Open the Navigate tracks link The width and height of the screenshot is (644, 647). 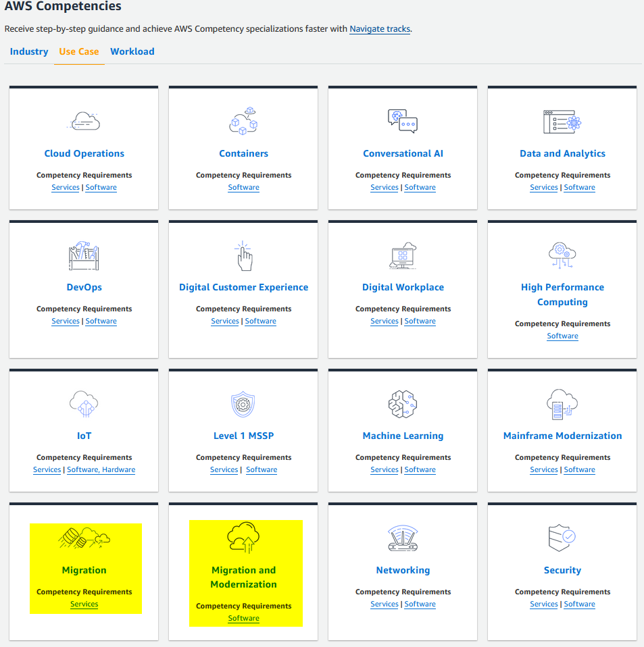point(380,29)
